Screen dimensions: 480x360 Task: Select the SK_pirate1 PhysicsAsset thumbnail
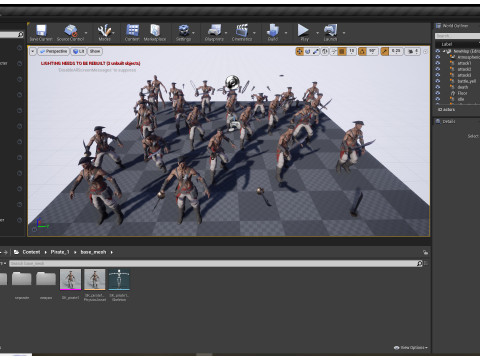[x=95, y=280]
